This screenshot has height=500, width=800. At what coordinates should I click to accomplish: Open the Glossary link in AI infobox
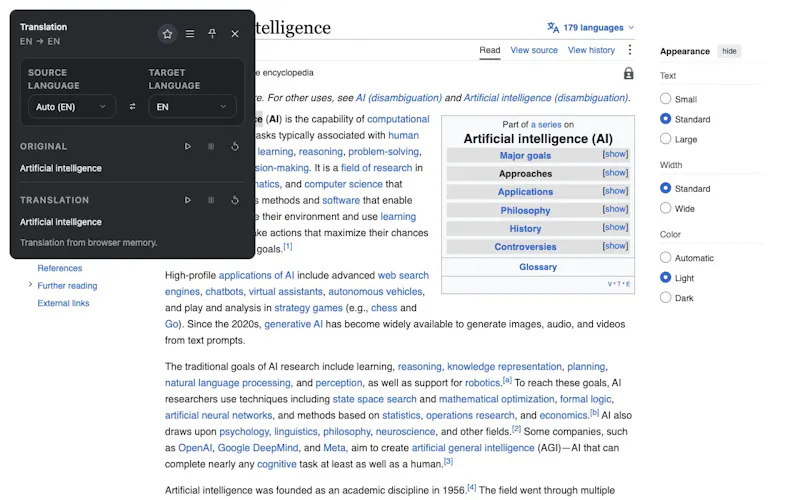[x=538, y=267]
